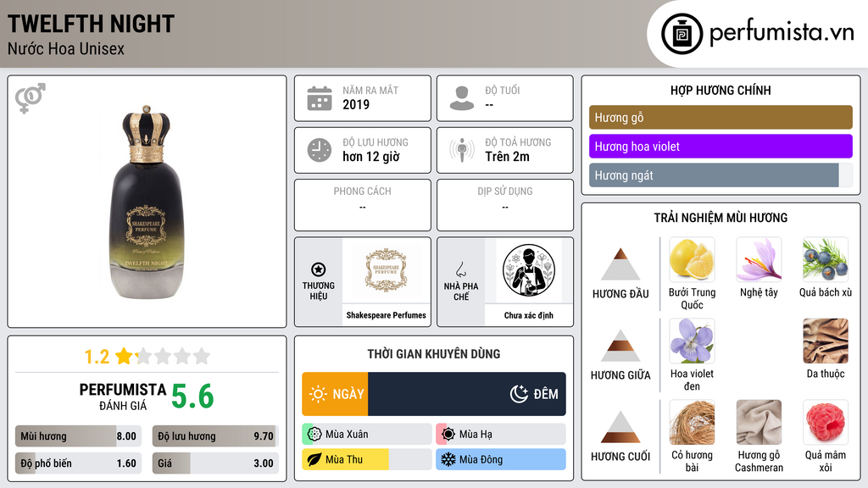868x488 pixels.
Task: Click the clock icon for Độ lưu hương
Action: (x=320, y=150)
